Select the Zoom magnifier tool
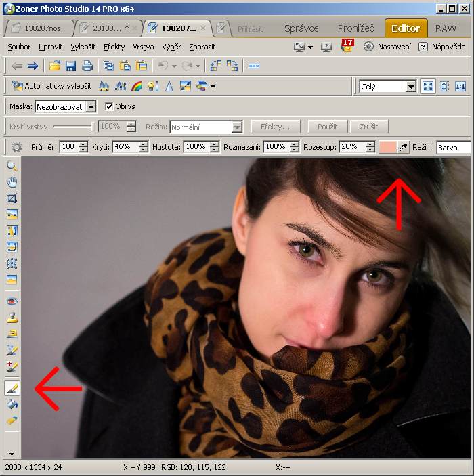The height and width of the screenshot is (476, 474). tap(12, 166)
